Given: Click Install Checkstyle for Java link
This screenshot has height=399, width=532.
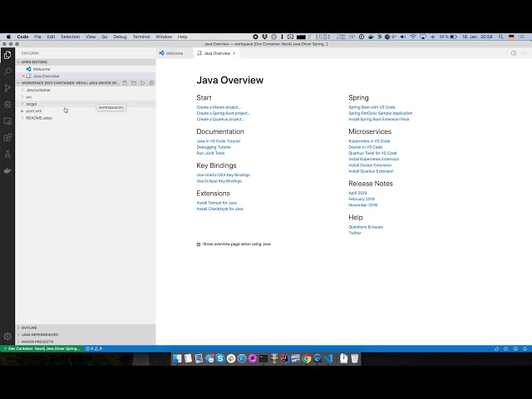Looking at the screenshot, I should coord(219,209).
